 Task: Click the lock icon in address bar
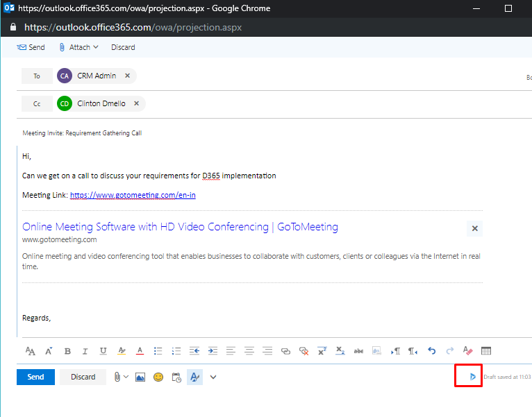[x=13, y=27]
